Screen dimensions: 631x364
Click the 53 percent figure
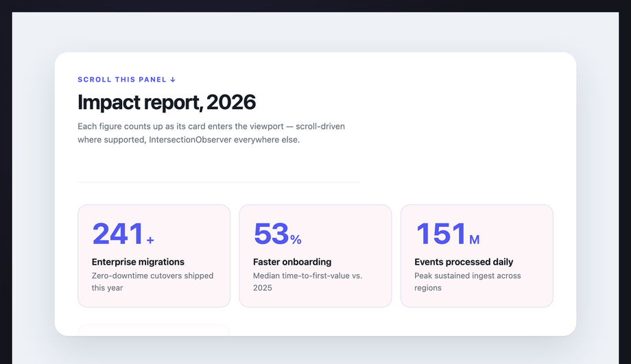click(278, 234)
